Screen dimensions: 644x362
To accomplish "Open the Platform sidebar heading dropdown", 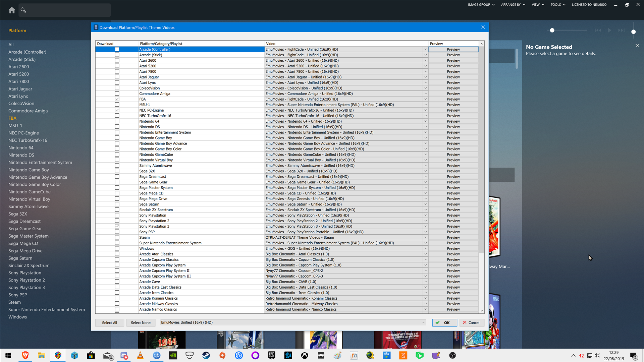I will pyautogui.click(x=17, y=31).
